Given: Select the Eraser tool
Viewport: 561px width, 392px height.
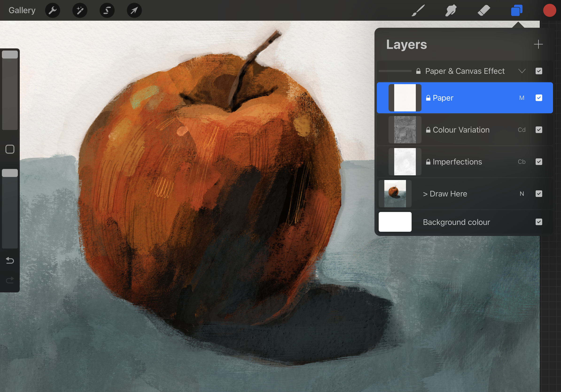Looking at the screenshot, I should coord(484,11).
